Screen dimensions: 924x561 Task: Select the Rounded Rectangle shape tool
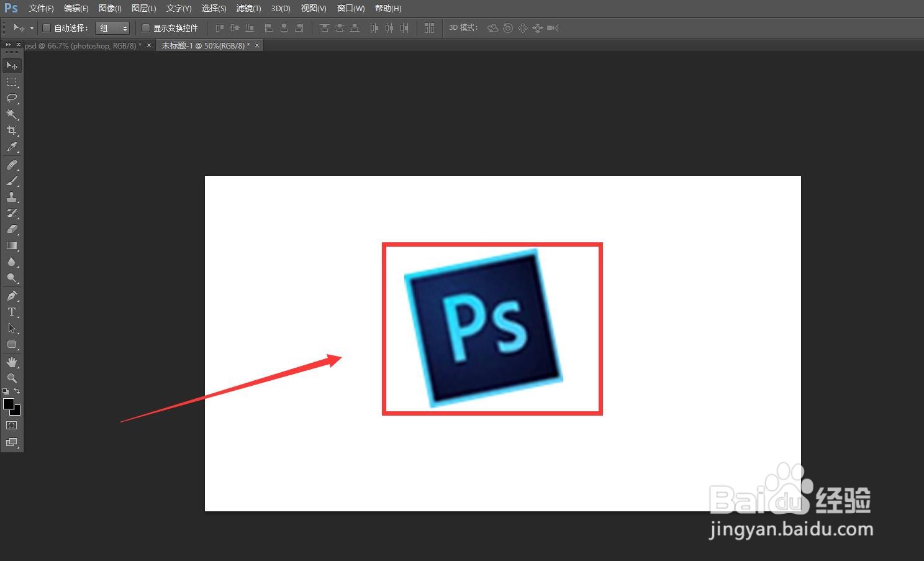click(x=12, y=344)
